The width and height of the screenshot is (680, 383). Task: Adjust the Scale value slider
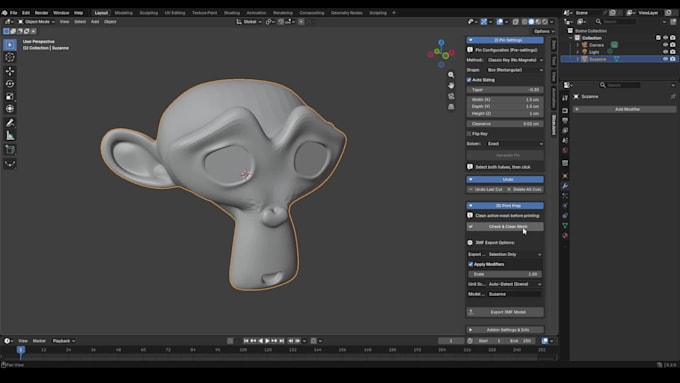505,274
